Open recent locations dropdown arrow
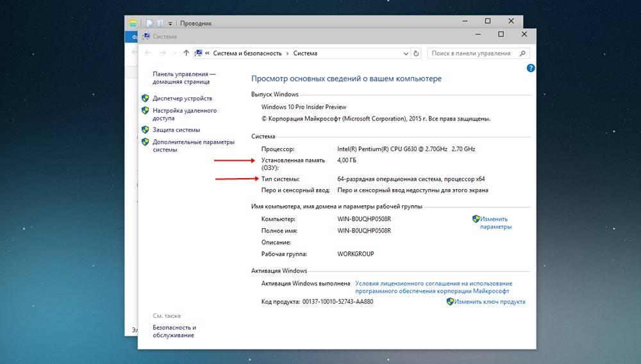Viewport: 641px width, 364px height. [174, 53]
